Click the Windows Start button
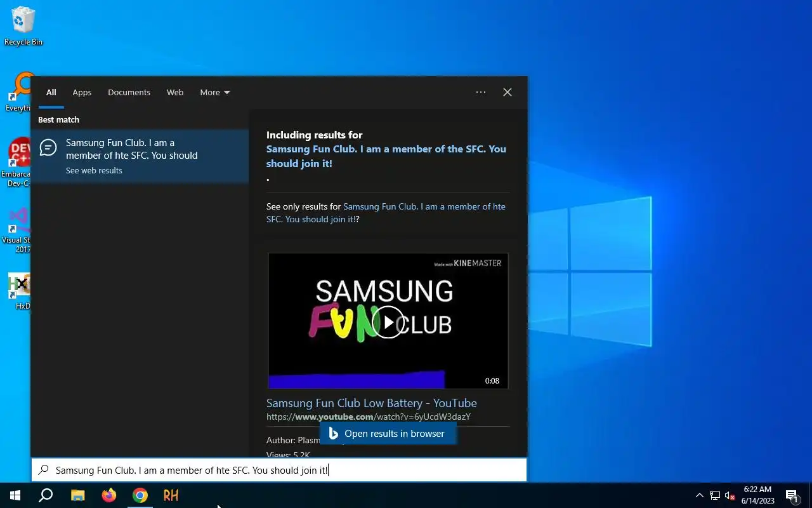The height and width of the screenshot is (508, 812). [x=15, y=495]
